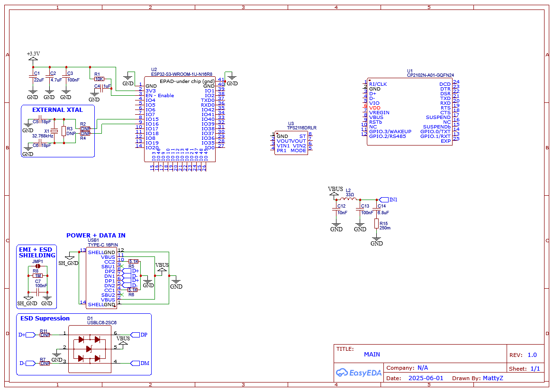This screenshot has width=554, height=392.
Task: Select the D+ input port of ESD block
Action: (x=27, y=334)
